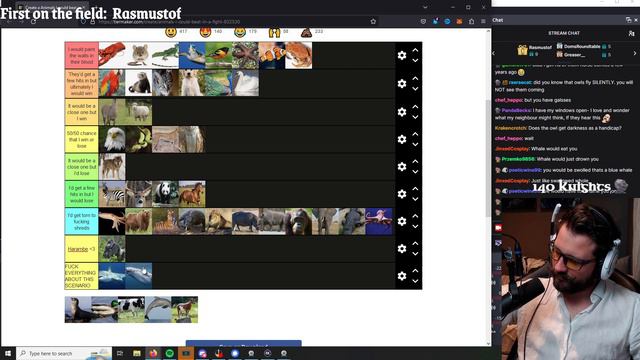Open settings gear for 'close one but I'd lose' tier
This screenshot has height=360, width=640.
click(x=402, y=167)
